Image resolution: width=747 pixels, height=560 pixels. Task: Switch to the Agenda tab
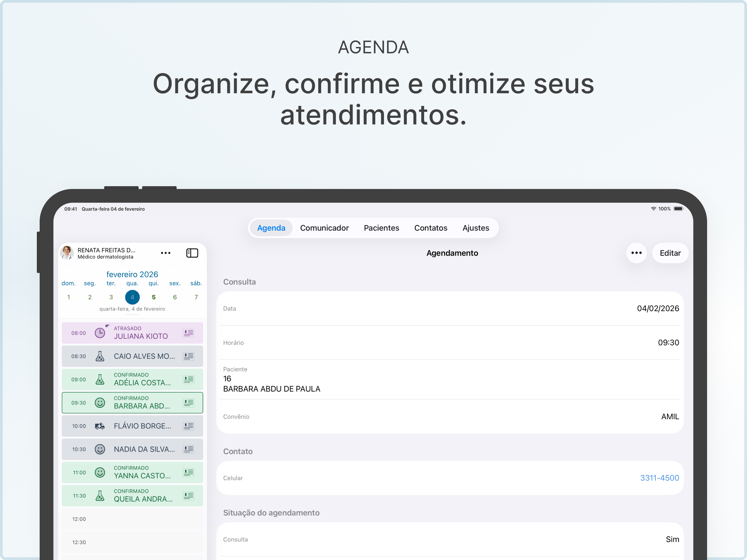coord(271,228)
